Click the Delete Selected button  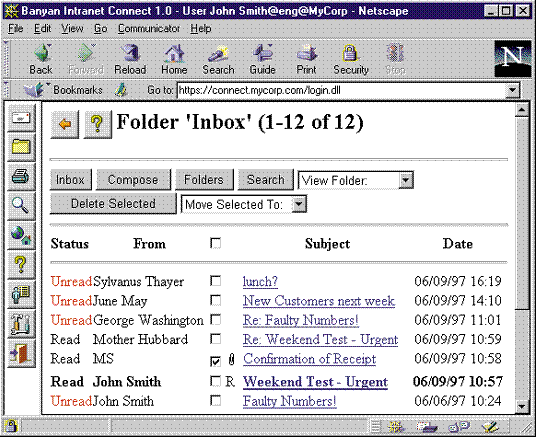[x=113, y=204]
